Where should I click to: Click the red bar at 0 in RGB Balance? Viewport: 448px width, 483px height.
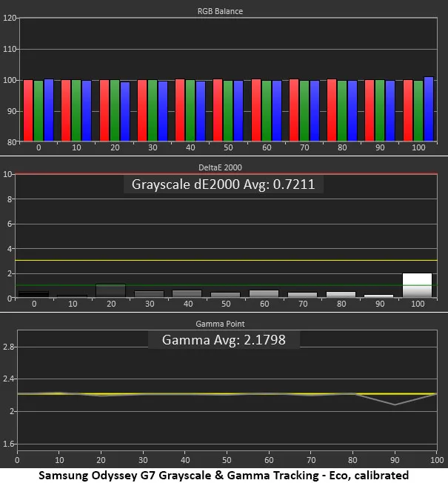[28, 110]
